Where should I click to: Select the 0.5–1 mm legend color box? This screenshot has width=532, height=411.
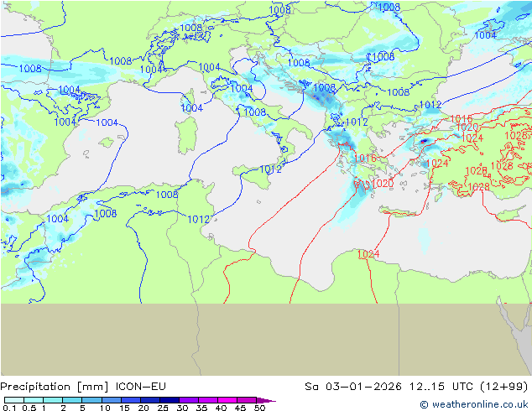pos(34,400)
